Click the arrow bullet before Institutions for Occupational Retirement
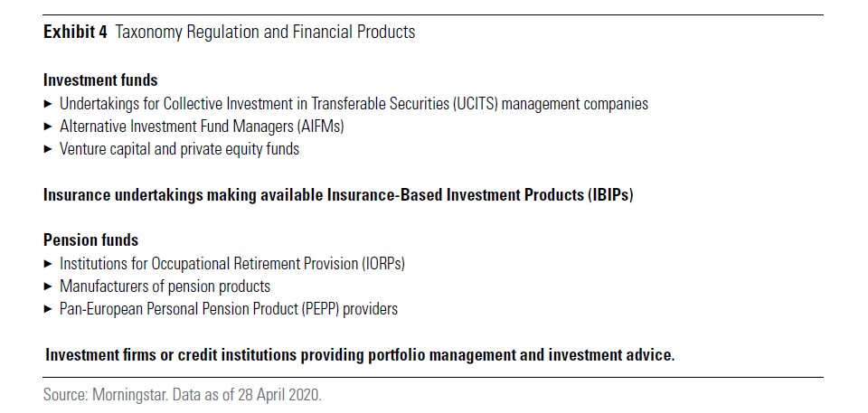Image resolution: width=868 pixels, height=413 pixels. coord(48,264)
